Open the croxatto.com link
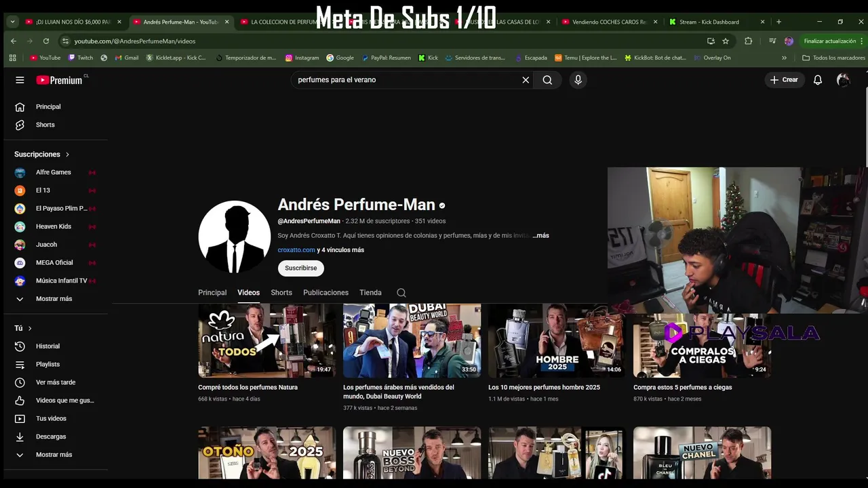 [x=296, y=250]
